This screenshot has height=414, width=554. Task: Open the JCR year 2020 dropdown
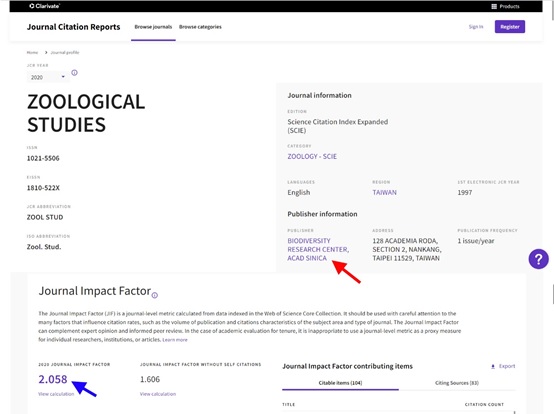pos(48,77)
